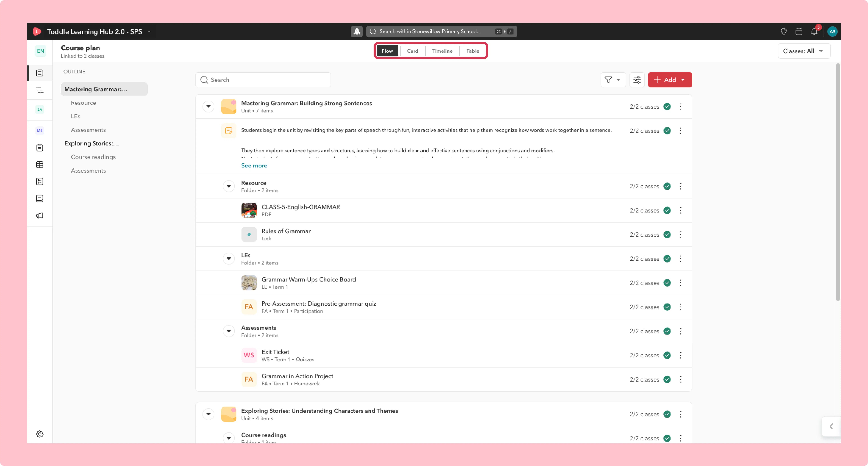Open the unit description note icon

(x=228, y=131)
